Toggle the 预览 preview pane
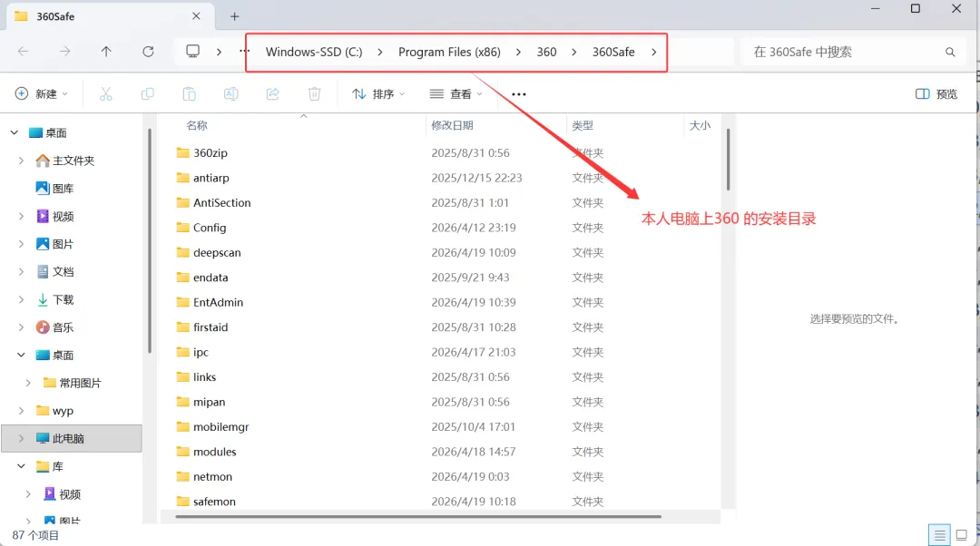Viewport: 980px width, 546px height. pyautogui.click(x=936, y=94)
